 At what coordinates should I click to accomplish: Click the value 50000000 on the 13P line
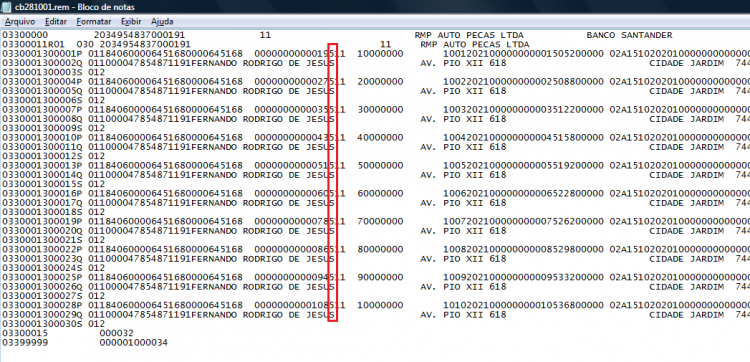click(380, 165)
